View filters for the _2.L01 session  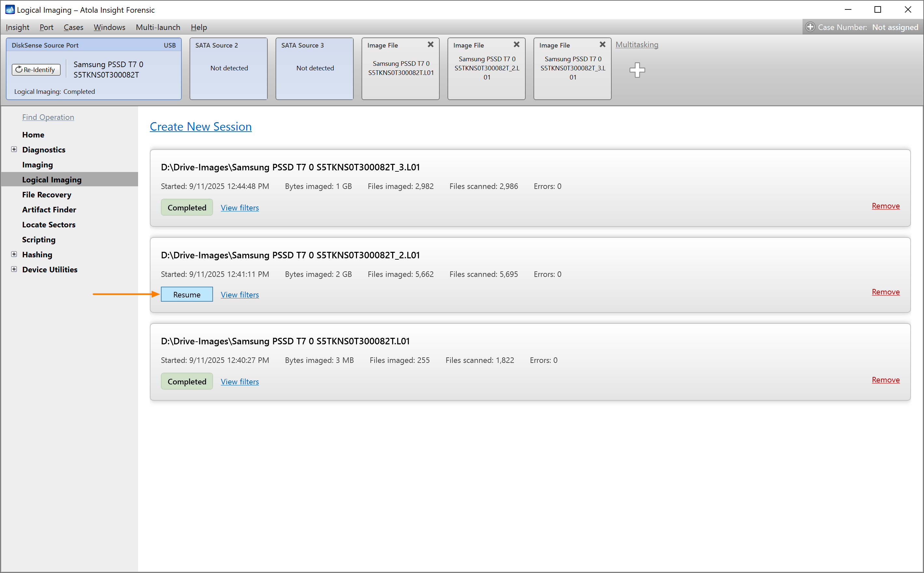click(x=240, y=294)
